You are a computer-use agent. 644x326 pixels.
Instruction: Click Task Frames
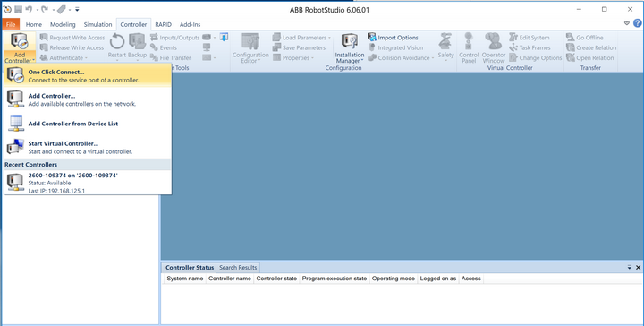pos(529,47)
